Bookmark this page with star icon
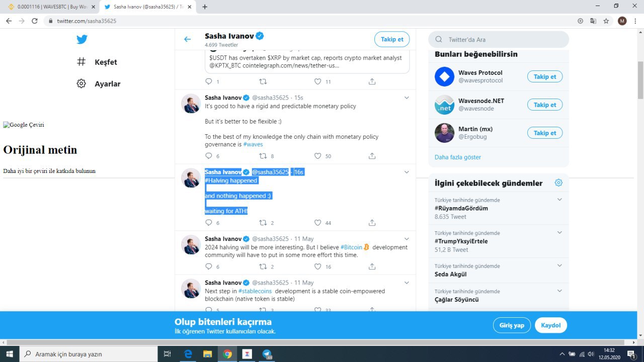The width and height of the screenshot is (644, 362). [x=606, y=21]
